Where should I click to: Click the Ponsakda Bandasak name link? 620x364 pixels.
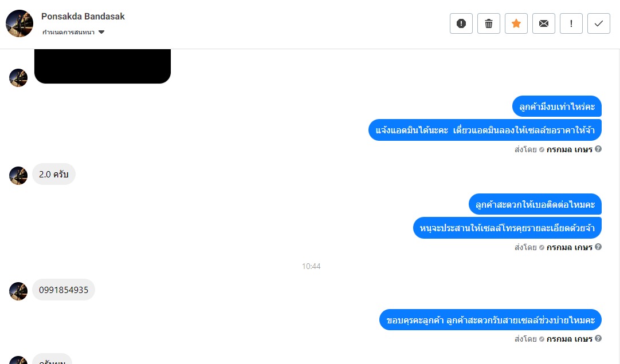tap(83, 16)
